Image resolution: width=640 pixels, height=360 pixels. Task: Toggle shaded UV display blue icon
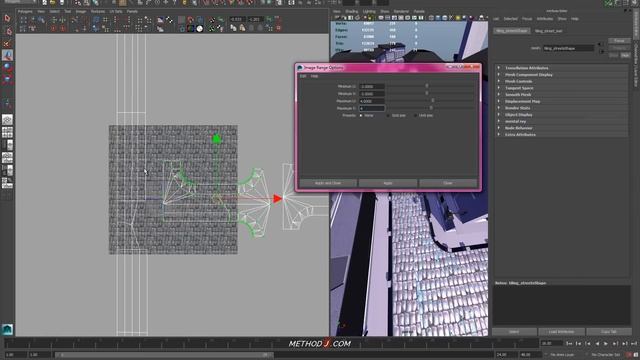pos(200,20)
